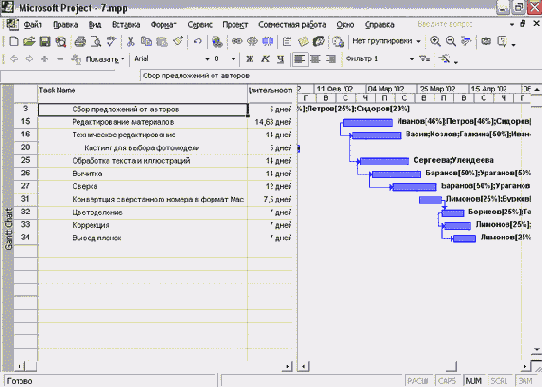
Task: Open an existing project file
Action: point(29,42)
